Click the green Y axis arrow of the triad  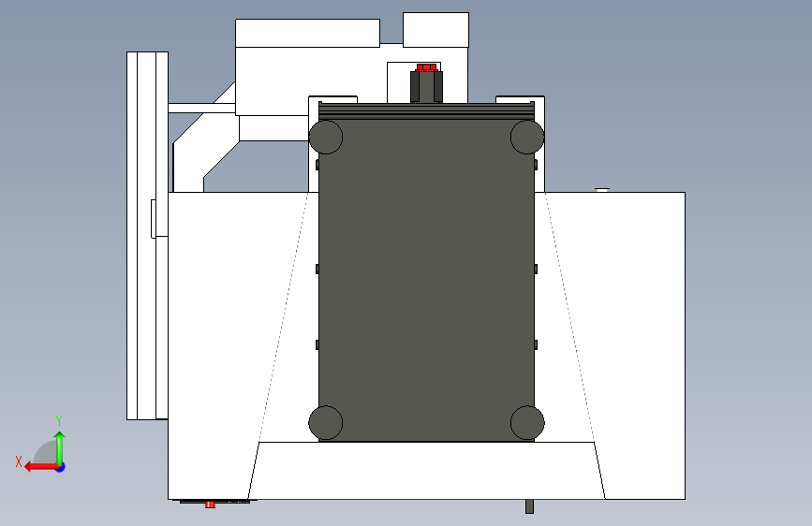coord(60,447)
